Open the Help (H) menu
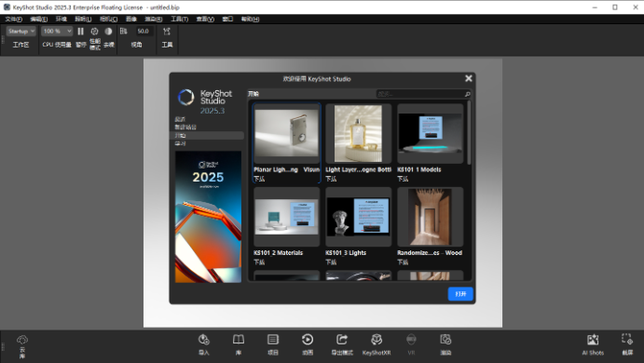Screen dimensions: 644x363 (250, 19)
